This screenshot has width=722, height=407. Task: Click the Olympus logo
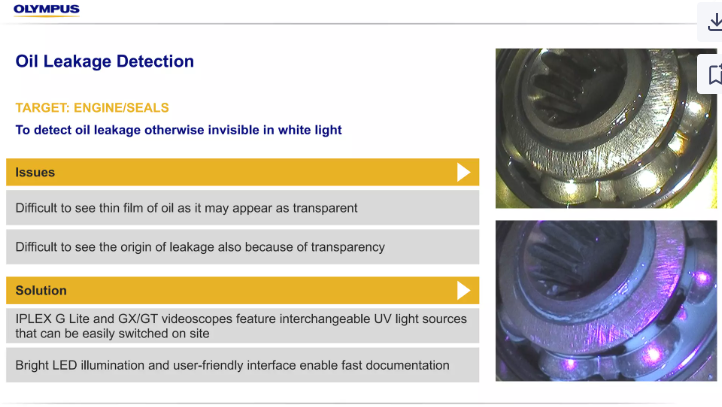coord(46,10)
